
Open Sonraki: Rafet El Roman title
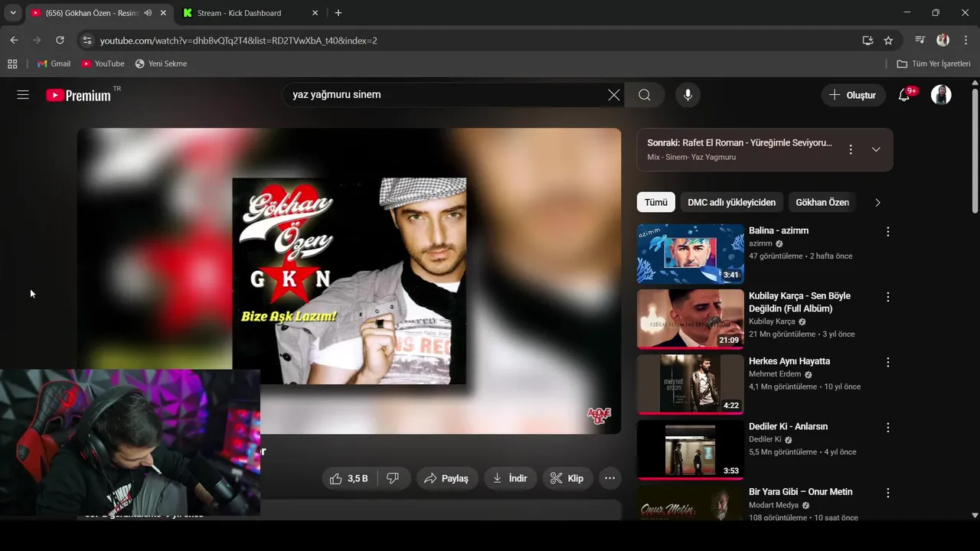coord(740,143)
